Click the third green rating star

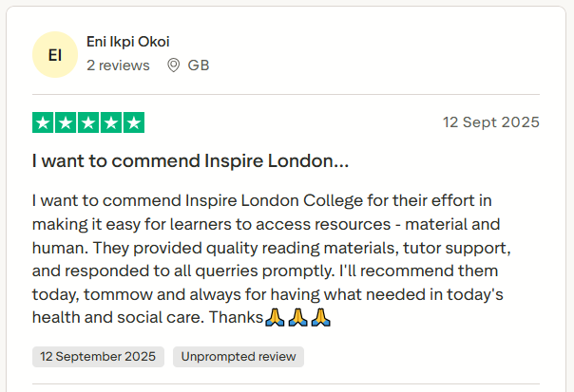88,122
